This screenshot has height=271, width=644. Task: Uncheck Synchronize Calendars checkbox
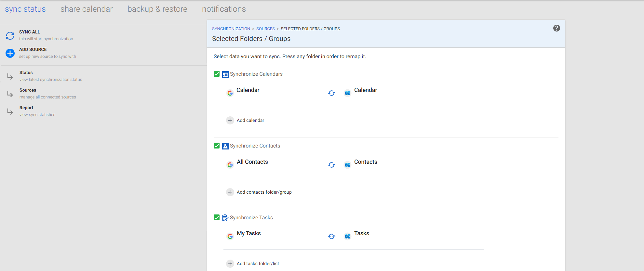click(x=217, y=74)
